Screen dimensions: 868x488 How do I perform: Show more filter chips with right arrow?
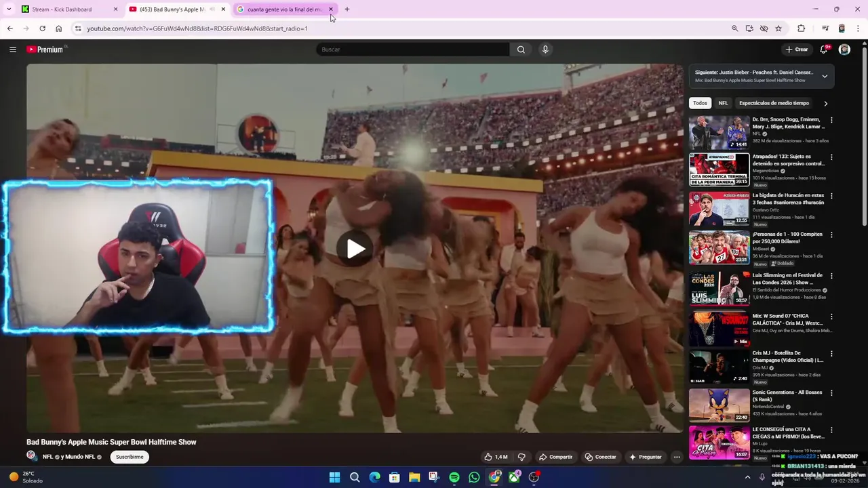pyautogui.click(x=825, y=103)
